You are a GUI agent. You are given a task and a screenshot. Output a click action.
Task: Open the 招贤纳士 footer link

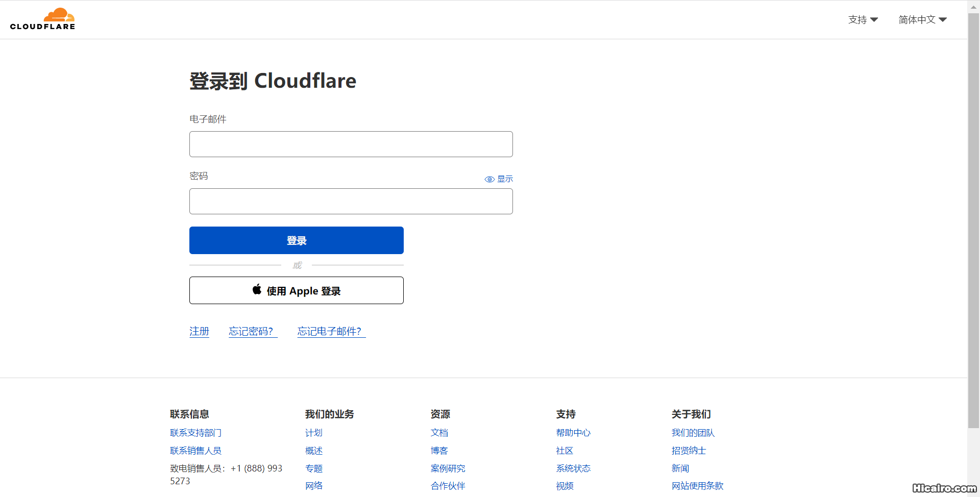click(x=689, y=451)
